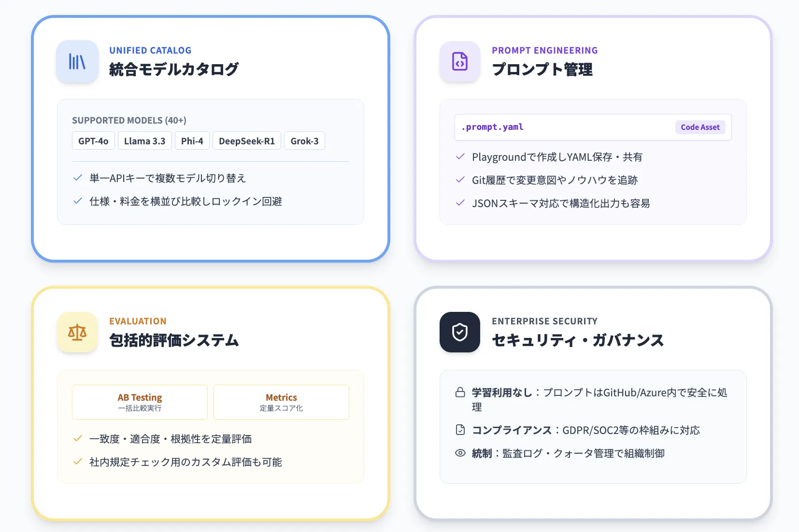
Task: Expand the Llama 3.3 model details
Action: 144,140
